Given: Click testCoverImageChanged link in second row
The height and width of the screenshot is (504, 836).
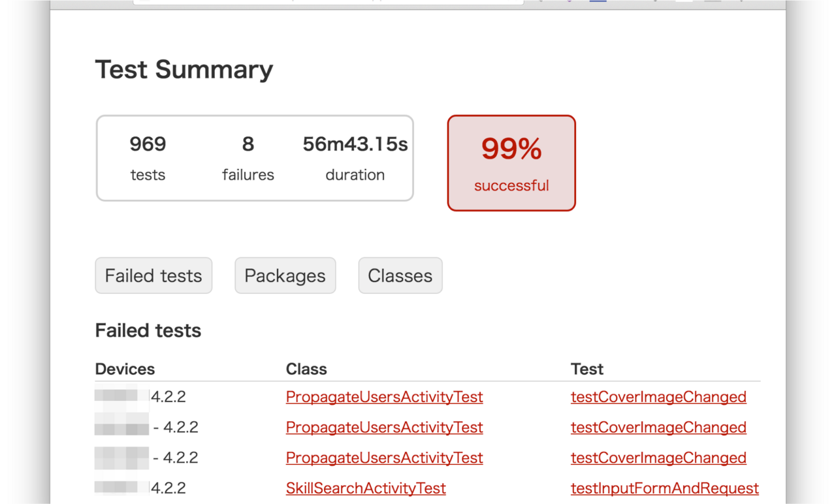Looking at the screenshot, I should [658, 428].
